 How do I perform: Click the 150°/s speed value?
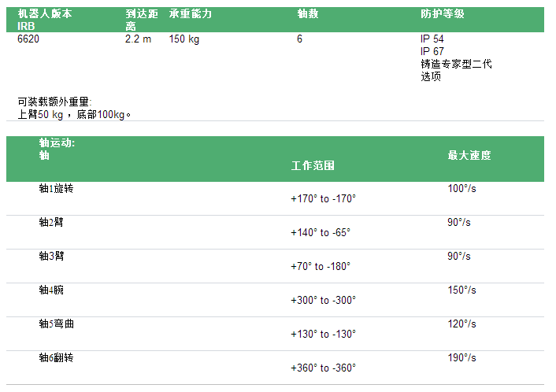(461, 290)
